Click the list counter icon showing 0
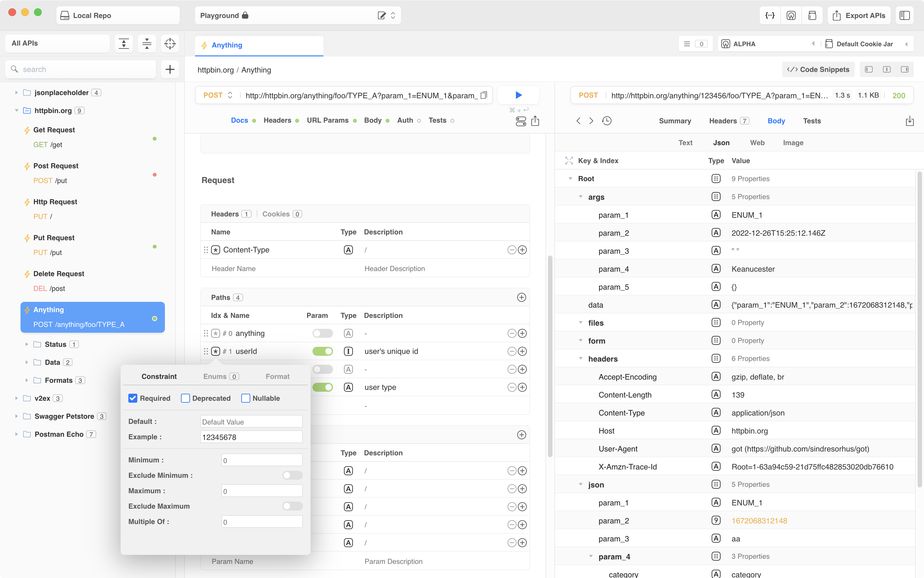The image size is (924, 578). [x=695, y=44]
